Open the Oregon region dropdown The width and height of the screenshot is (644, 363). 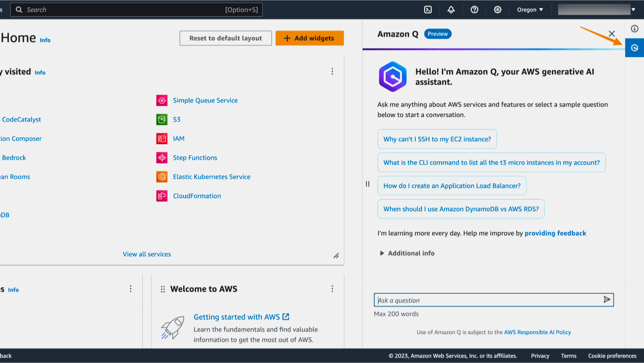click(530, 10)
